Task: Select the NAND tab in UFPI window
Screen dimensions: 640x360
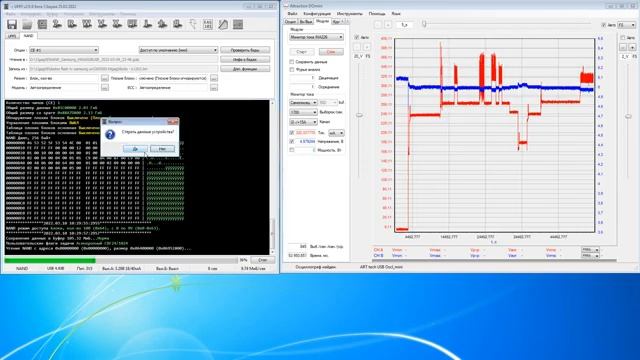Action: coord(28,36)
